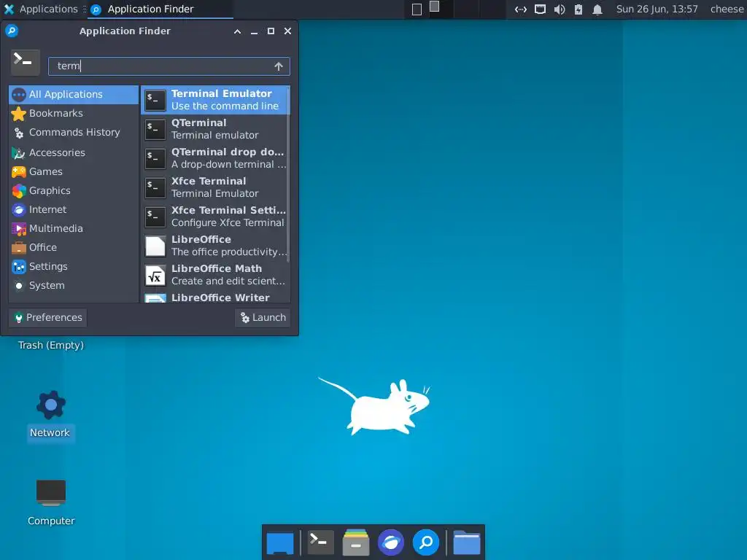Select the Xfce Terminal entry
The width and height of the screenshot is (747, 560).
click(215, 187)
